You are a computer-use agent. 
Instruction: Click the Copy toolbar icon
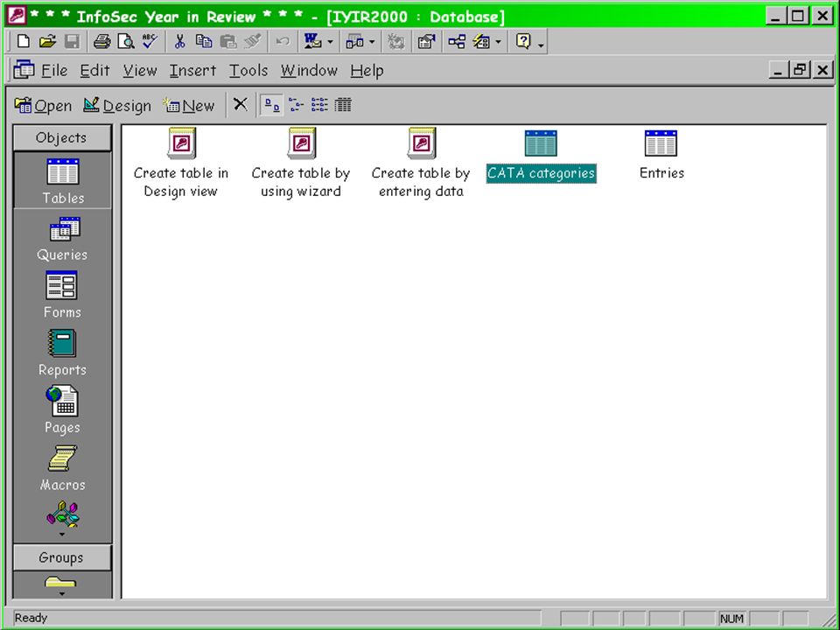(x=204, y=41)
